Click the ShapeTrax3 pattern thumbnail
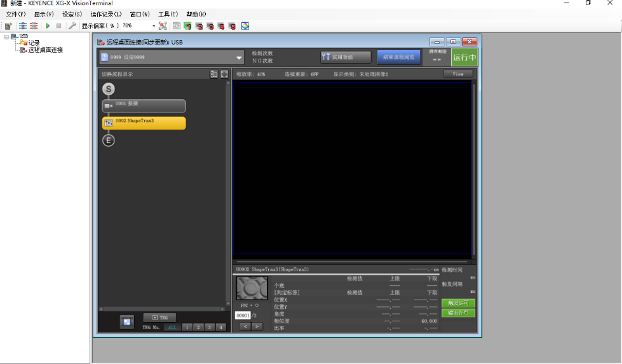622x364 pixels. 252,288
